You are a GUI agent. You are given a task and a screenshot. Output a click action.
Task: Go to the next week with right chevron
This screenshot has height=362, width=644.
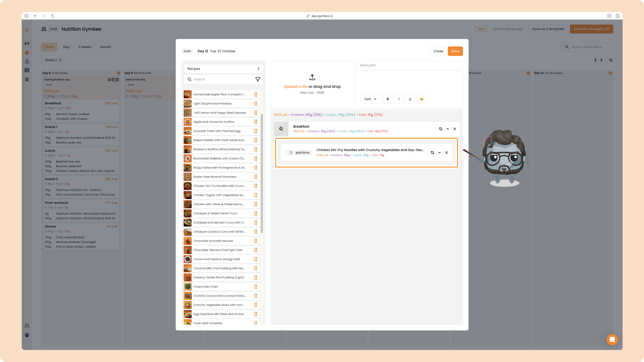[601, 60]
